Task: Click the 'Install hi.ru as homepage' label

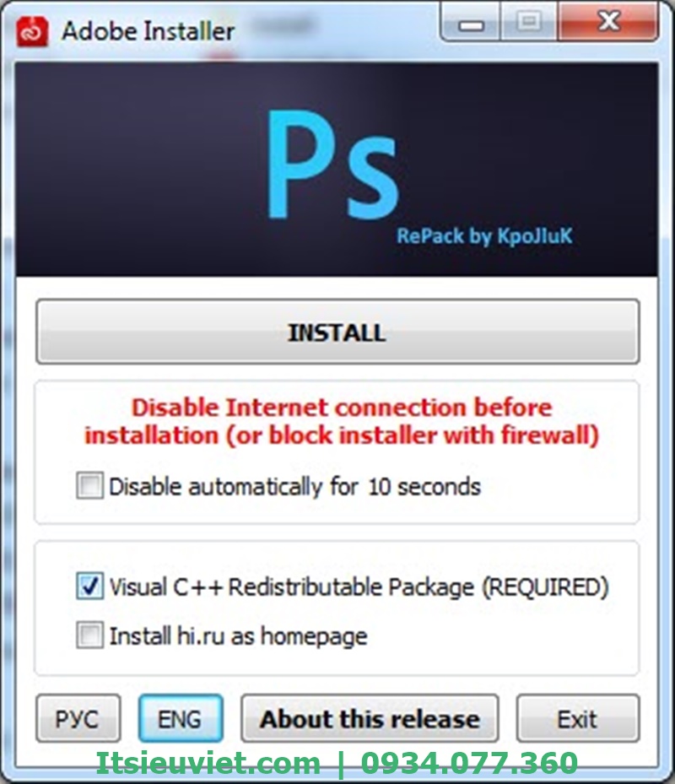Action: (239, 636)
